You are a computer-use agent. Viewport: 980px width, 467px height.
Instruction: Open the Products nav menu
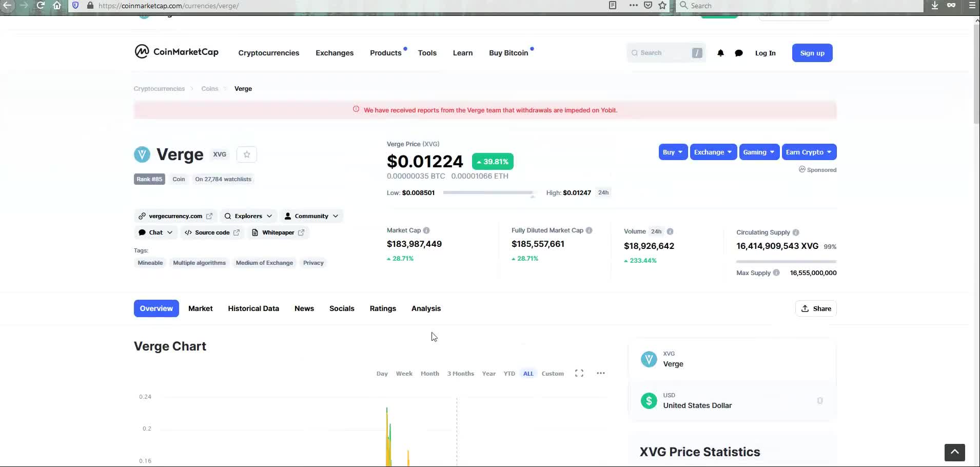(386, 53)
